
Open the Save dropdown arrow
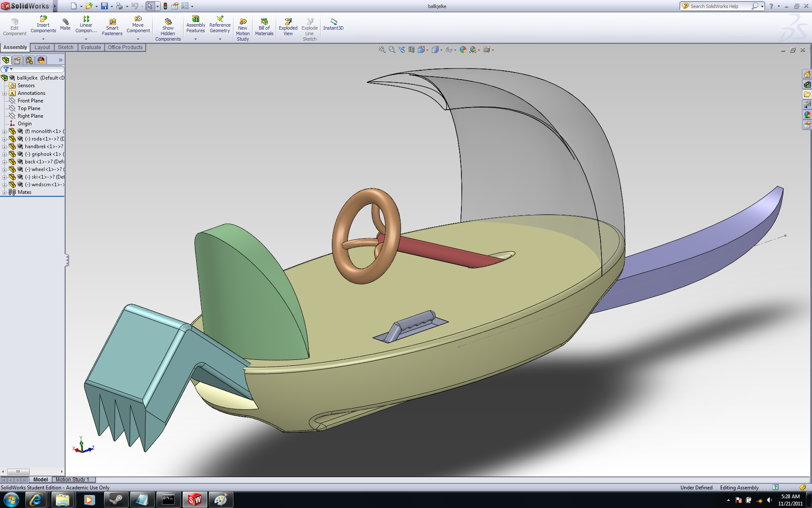click(112, 6)
